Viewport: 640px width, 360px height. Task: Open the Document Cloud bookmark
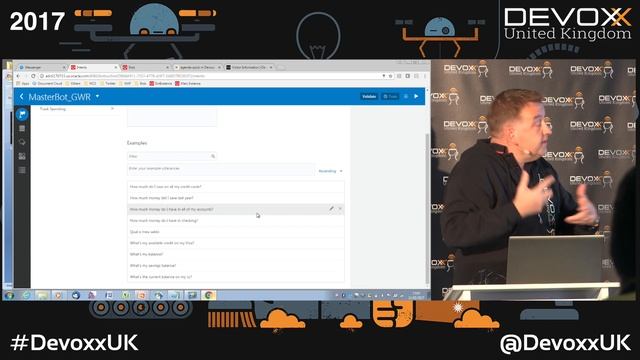[x=47, y=83]
